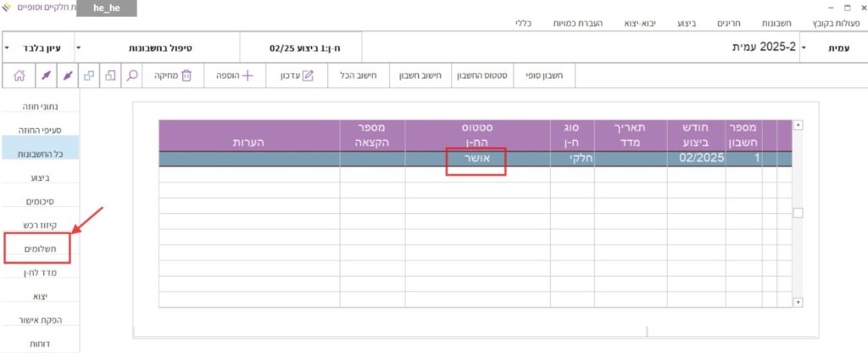Click the window layout icon next to magnifier

click(x=111, y=76)
